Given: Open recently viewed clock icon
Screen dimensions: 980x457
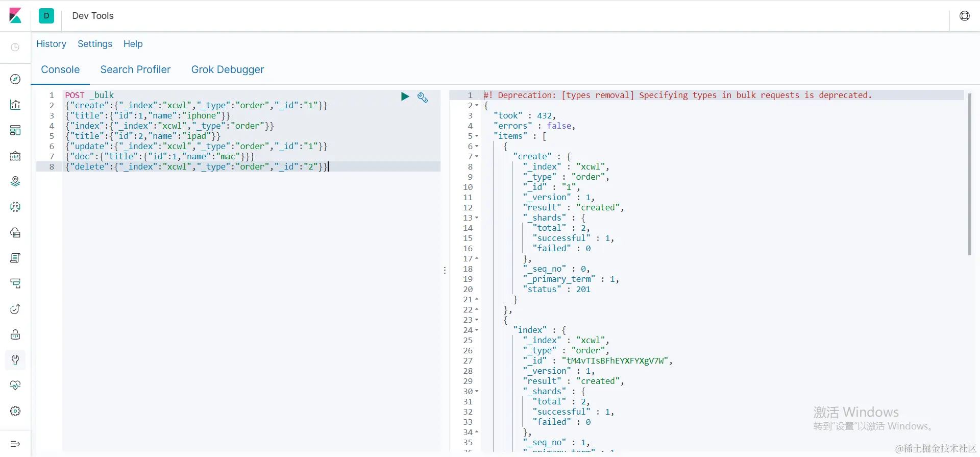Looking at the screenshot, I should coord(15,47).
